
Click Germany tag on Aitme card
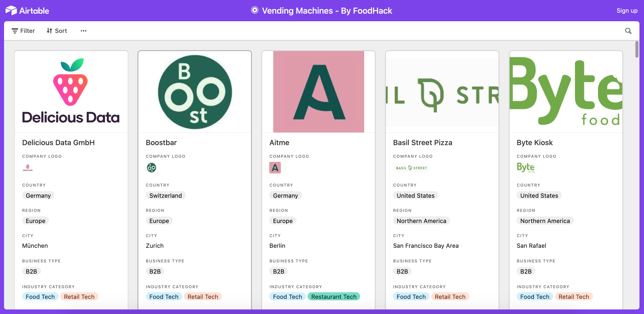285,195
